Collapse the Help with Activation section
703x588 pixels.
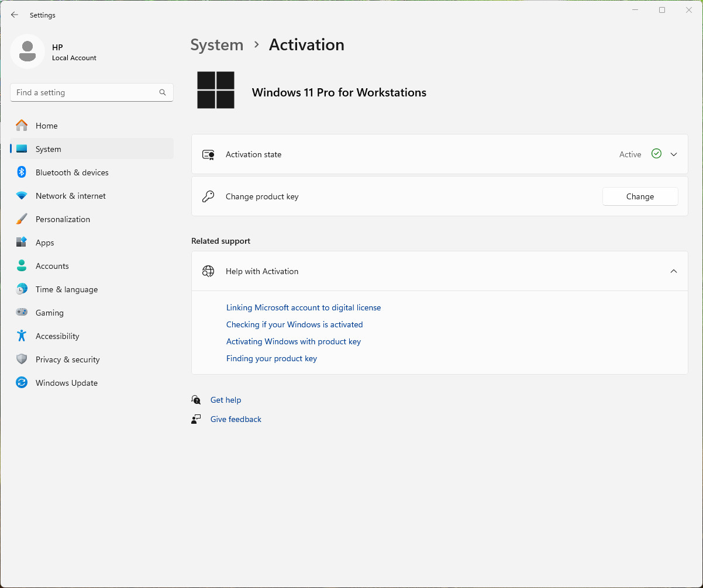(674, 271)
